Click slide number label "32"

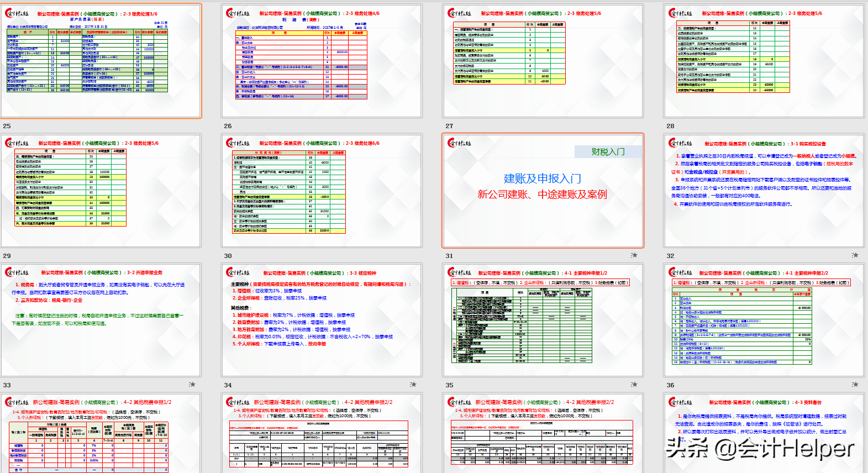pyautogui.click(x=670, y=256)
